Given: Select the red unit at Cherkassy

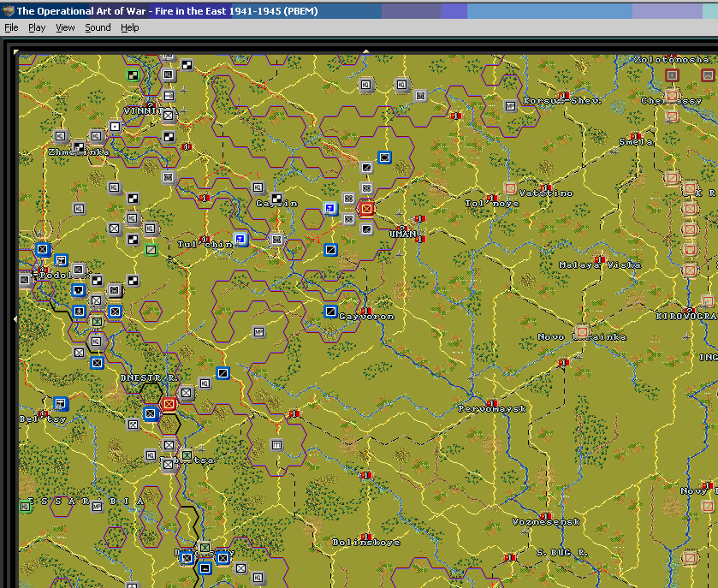Looking at the screenshot, I should 672,96.
